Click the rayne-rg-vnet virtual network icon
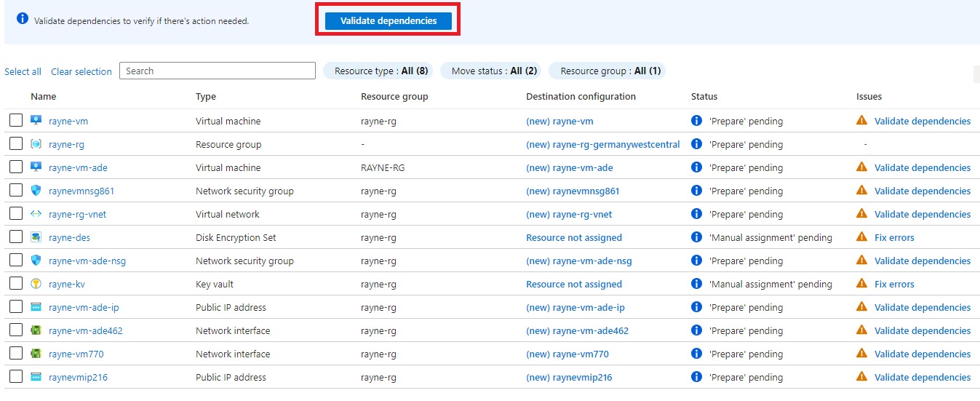Screen dimensions: 980x401 36,214
